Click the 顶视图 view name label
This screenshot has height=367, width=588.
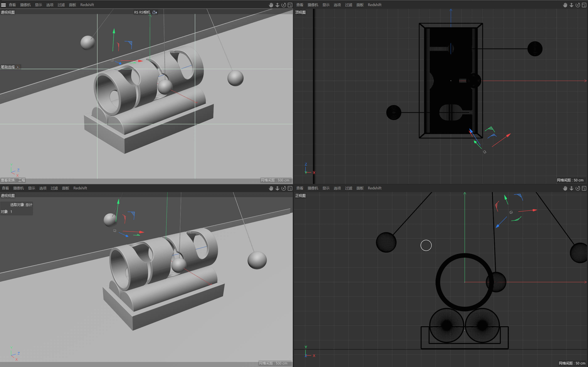(301, 12)
